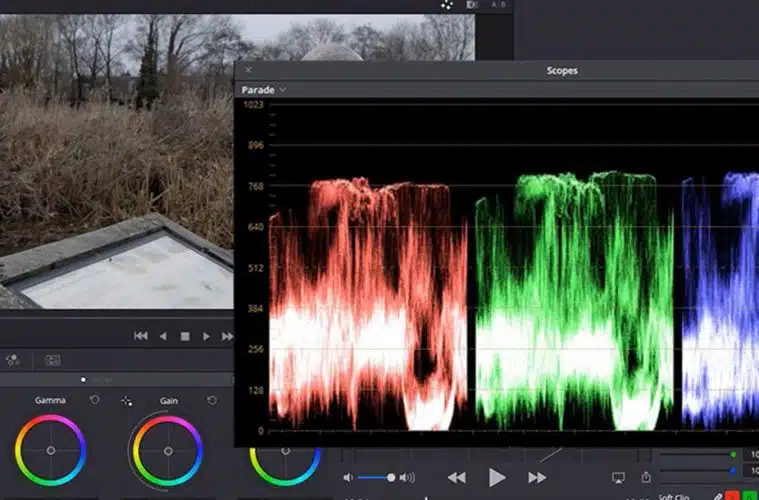This screenshot has height=500, width=759.
Task: Mute audio using the small speaker icon
Action: 347,478
